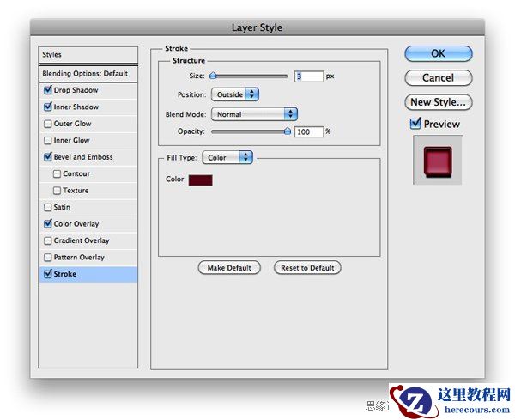Select the Outer Glow label in effects list
The image size is (515, 420).
[x=73, y=124]
